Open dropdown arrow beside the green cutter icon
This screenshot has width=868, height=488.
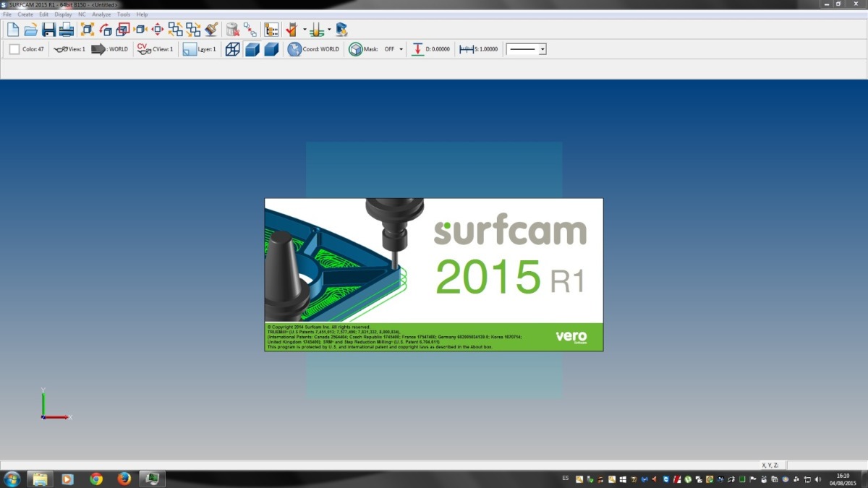(x=329, y=30)
